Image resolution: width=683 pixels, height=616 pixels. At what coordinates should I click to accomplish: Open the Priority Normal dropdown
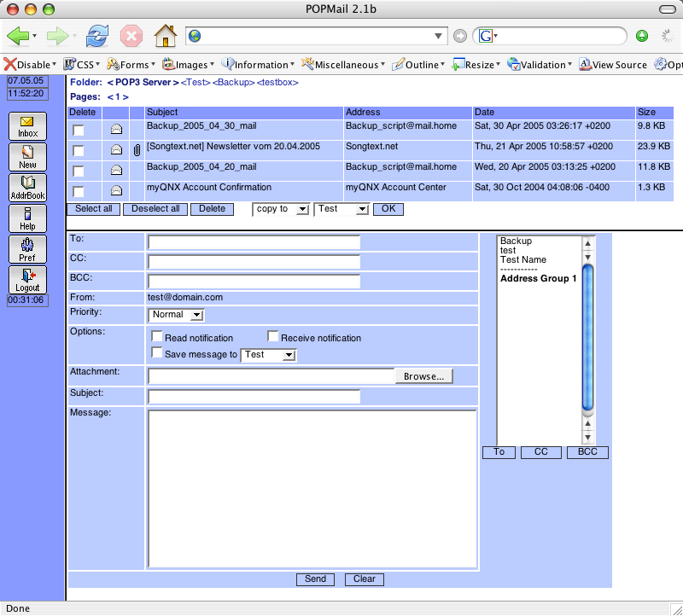pyautogui.click(x=177, y=315)
